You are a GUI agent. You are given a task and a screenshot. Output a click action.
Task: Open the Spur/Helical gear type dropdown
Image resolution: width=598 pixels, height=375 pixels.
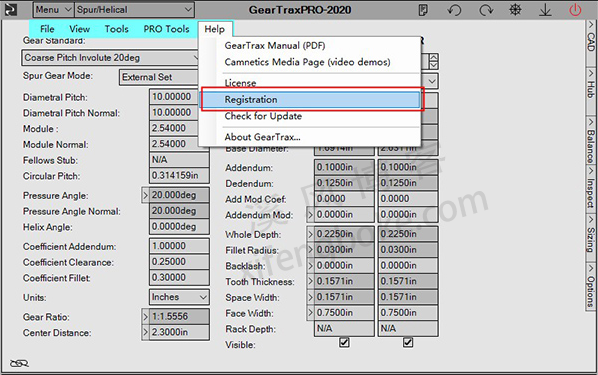point(135,10)
